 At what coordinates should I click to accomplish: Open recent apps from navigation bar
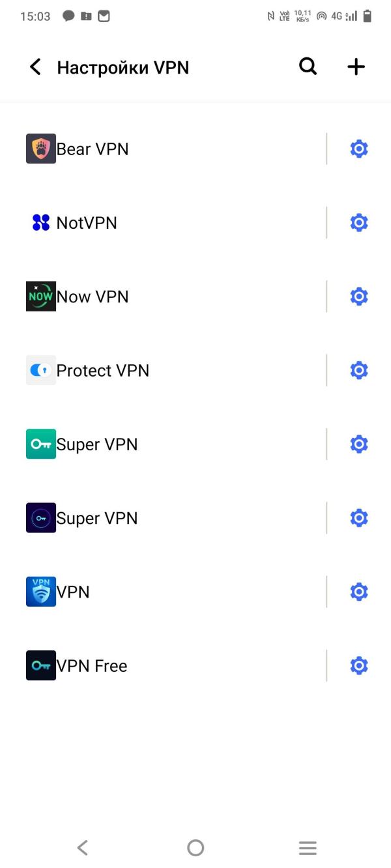[308, 847]
